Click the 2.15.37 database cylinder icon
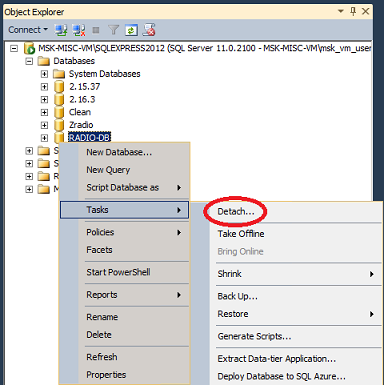Screen dimensions: 384x385 point(59,87)
